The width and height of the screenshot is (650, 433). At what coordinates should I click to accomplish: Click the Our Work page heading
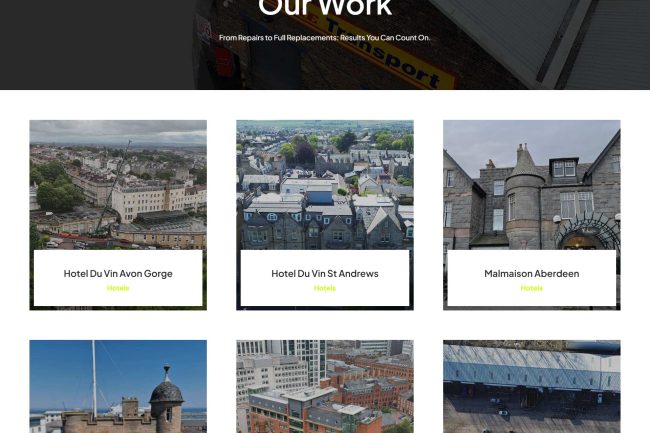(325, 7)
